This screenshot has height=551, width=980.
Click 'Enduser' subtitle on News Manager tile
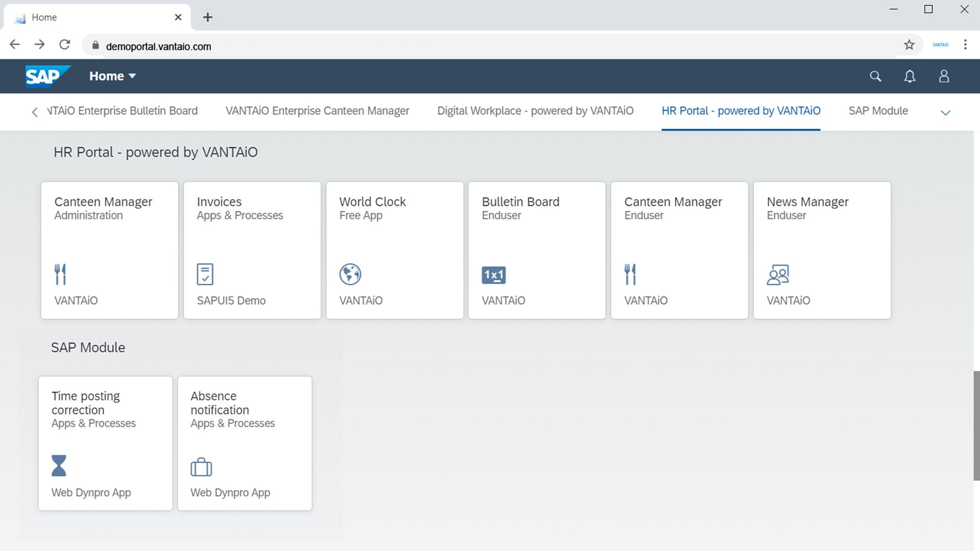point(786,215)
